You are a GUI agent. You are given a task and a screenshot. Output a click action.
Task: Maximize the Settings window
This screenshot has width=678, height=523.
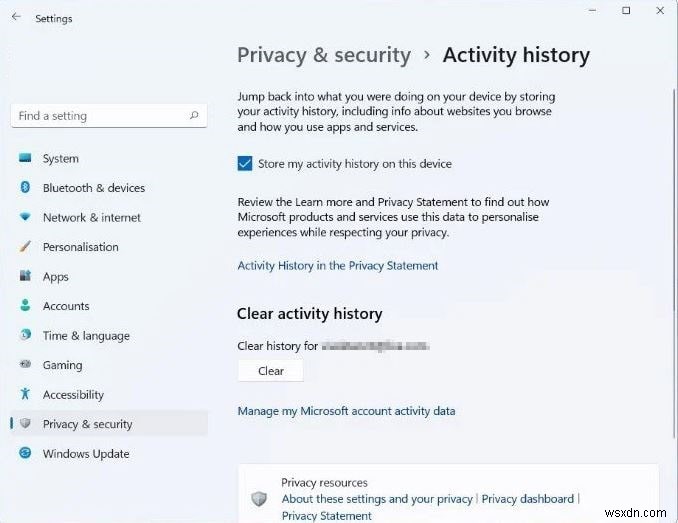pos(626,10)
